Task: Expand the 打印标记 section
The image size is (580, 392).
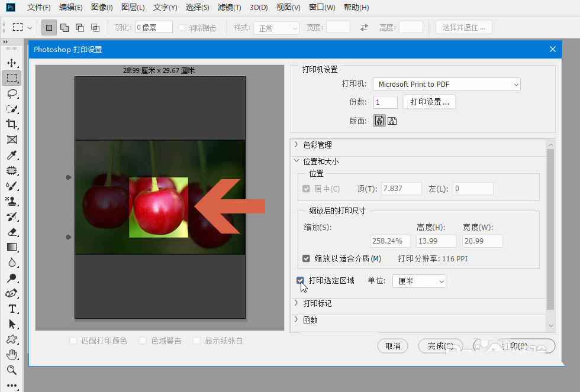Action: pos(297,303)
